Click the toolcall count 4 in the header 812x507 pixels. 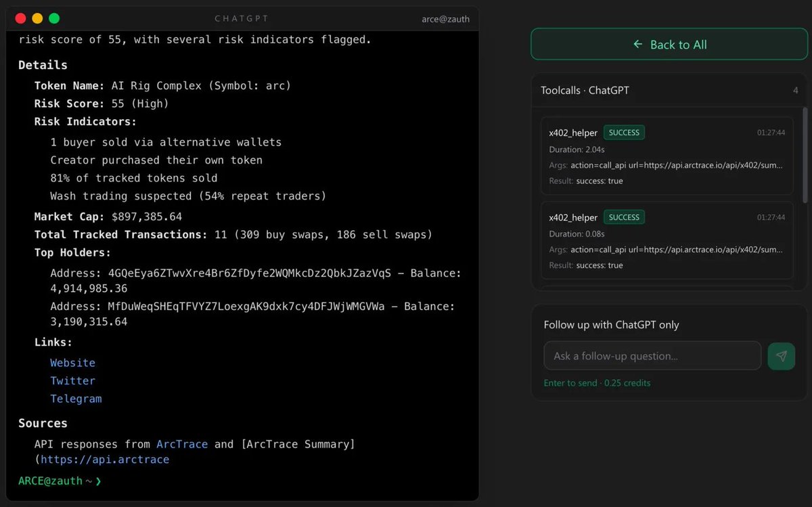(796, 90)
